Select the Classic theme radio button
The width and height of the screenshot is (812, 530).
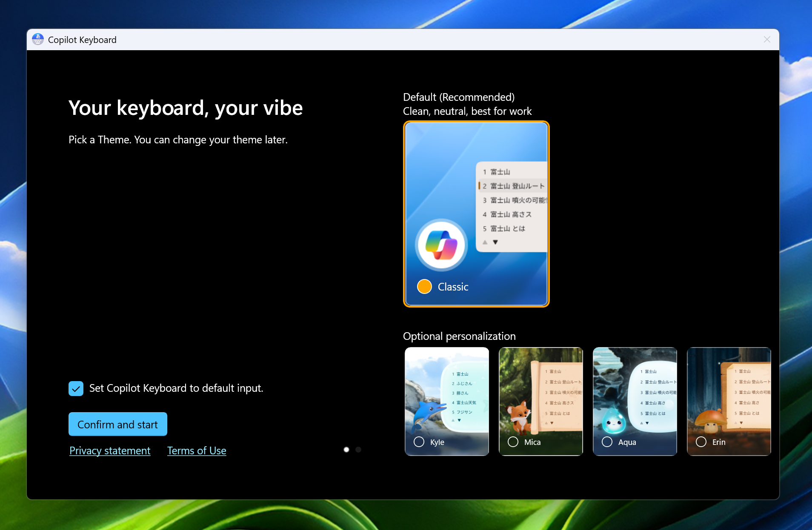click(424, 286)
